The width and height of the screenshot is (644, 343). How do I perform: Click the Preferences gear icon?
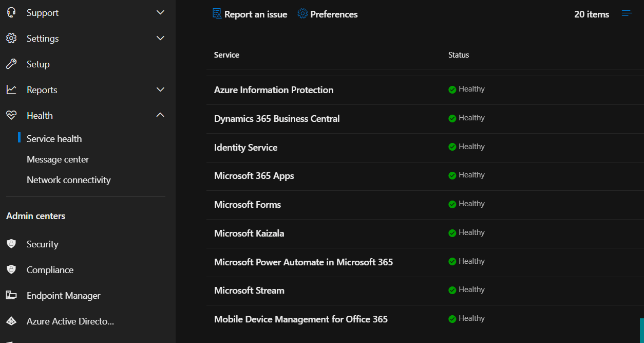pyautogui.click(x=302, y=14)
